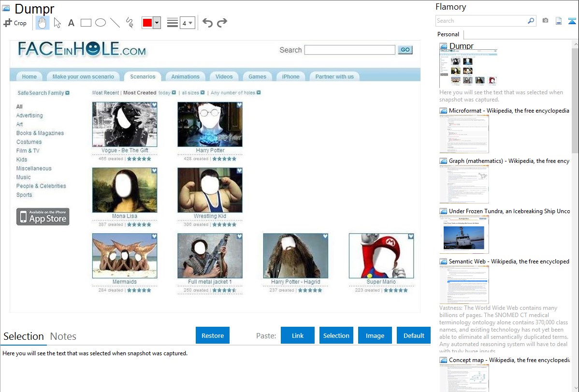Screen dimensions: 579x392
Task: Click the Most Recent sort link
Action: pyautogui.click(x=106, y=93)
